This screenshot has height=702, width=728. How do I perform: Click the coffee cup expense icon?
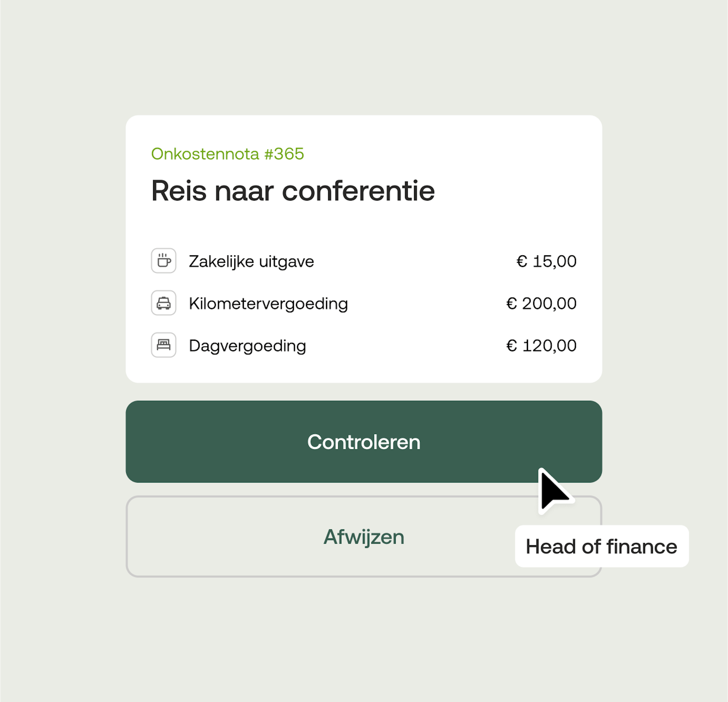pyautogui.click(x=163, y=261)
